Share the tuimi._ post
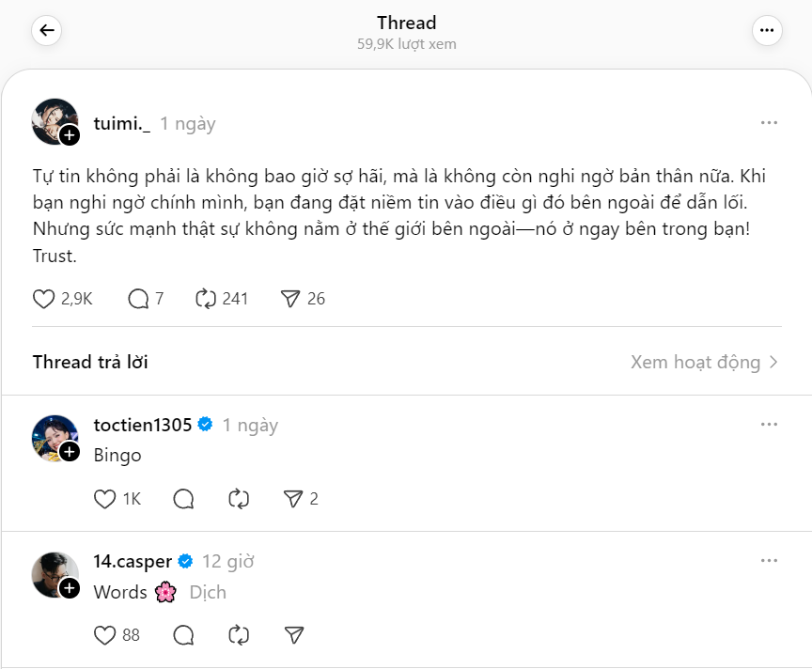This screenshot has width=812, height=669. (290, 299)
